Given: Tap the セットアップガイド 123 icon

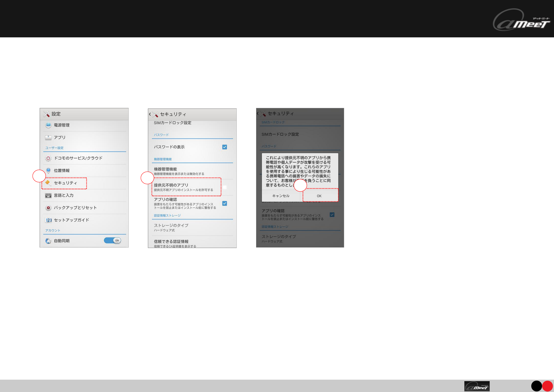Looking at the screenshot, I should click(x=49, y=220).
